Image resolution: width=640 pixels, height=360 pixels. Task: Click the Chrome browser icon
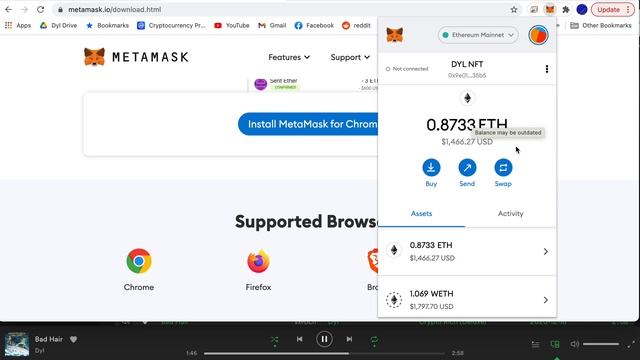[x=139, y=261]
